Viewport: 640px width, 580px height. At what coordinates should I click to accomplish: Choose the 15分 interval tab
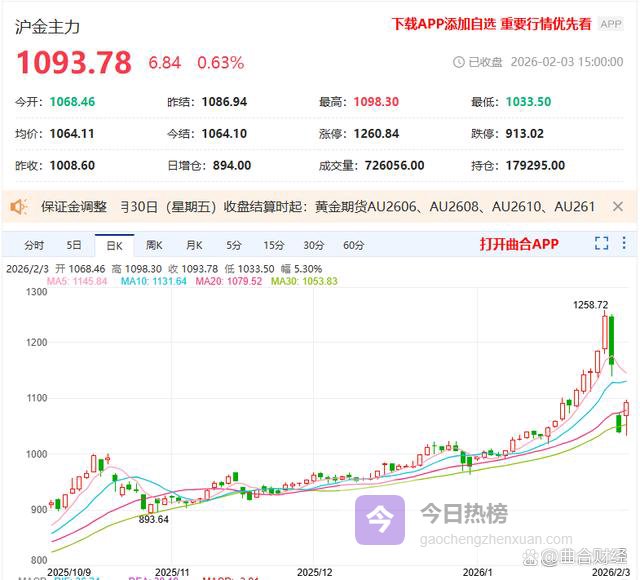coord(273,245)
